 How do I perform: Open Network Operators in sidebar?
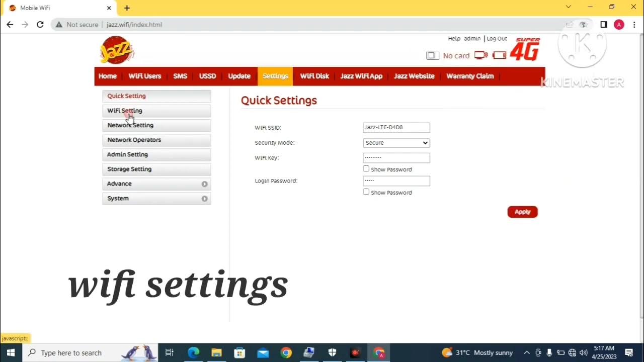point(156,140)
